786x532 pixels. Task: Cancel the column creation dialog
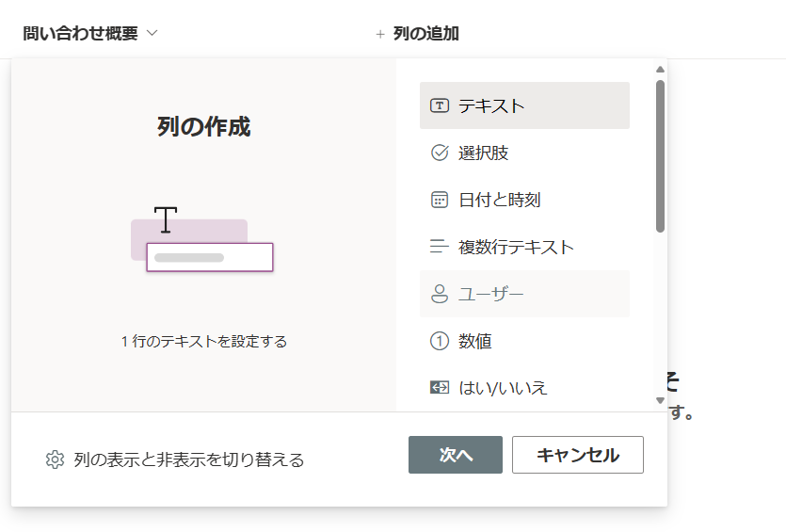coord(577,455)
